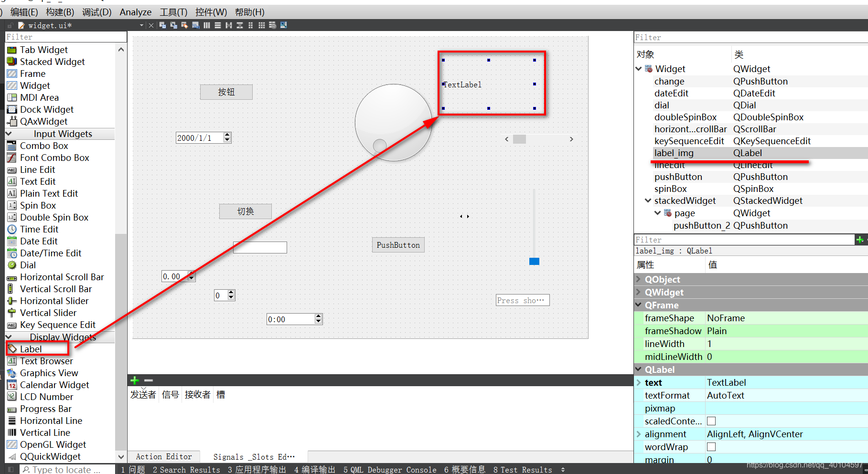The image size is (868, 474).
Task: Activate Edit Buddies mode icon
Action: coord(184,25)
